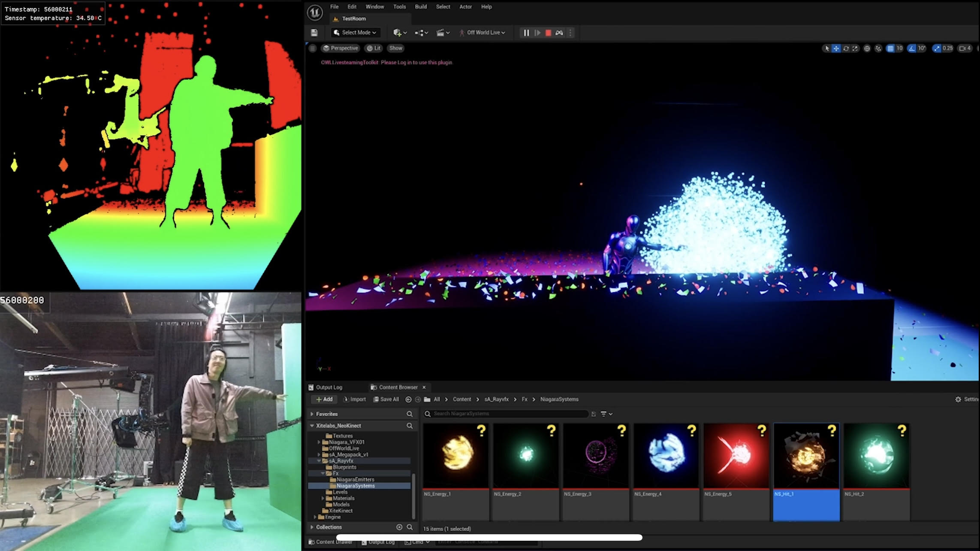The width and height of the screenshot is (980, 551).
Task: Open the viewport hamburger options menu
Action: 312,48
